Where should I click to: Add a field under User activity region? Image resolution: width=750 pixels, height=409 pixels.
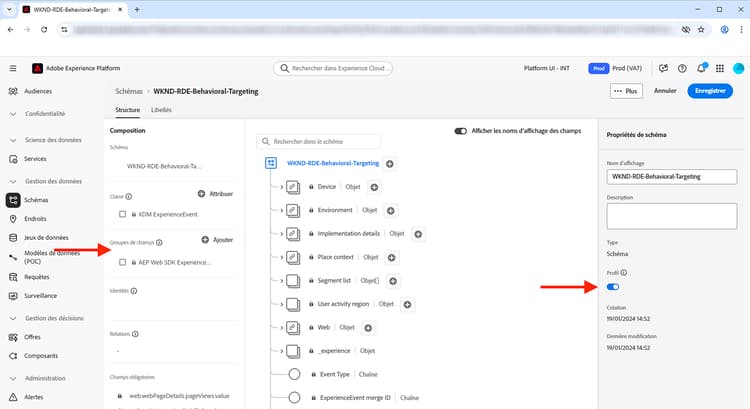tap(407, 304)
